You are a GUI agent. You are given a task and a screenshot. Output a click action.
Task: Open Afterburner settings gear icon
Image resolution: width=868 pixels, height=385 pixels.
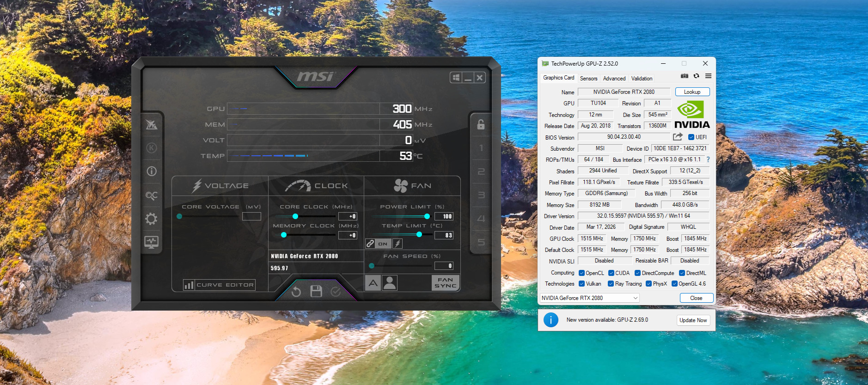pyautogui.click(x=151, y=219)
